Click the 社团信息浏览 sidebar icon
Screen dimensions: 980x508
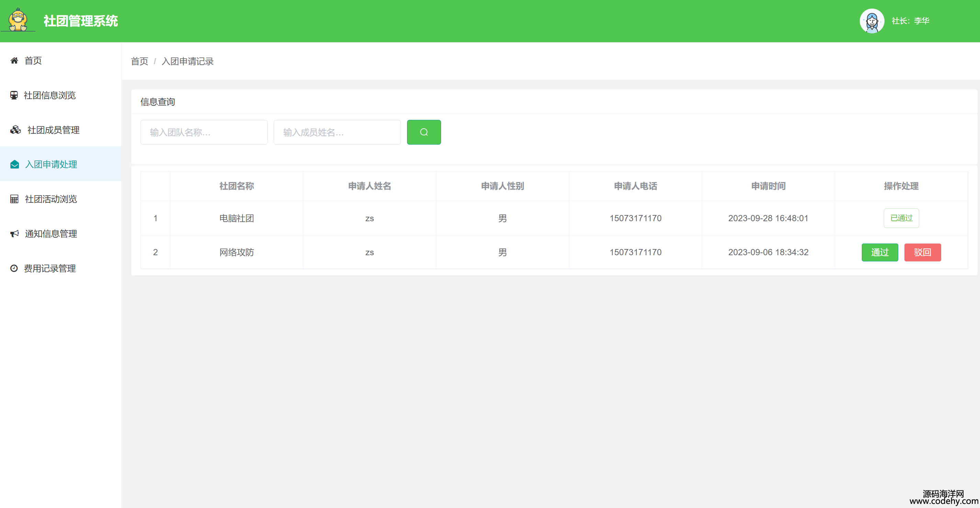(14, 95)
